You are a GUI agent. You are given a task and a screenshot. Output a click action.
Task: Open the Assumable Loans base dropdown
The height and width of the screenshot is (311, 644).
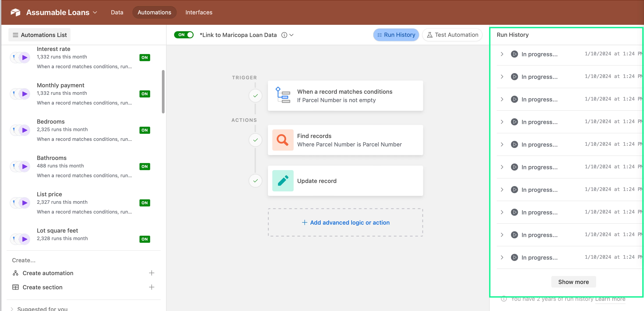pyautogui.click(x=95, y=12)
